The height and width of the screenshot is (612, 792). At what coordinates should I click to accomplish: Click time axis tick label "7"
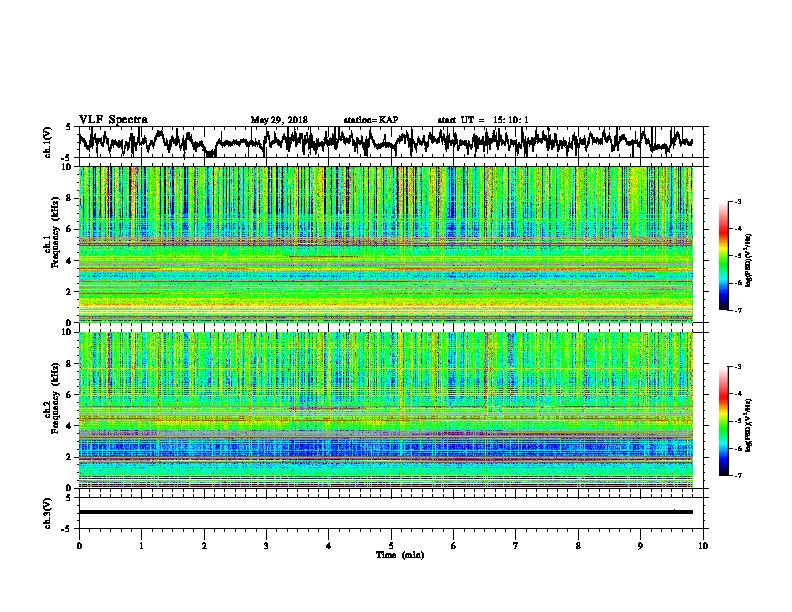click(516, 546)
